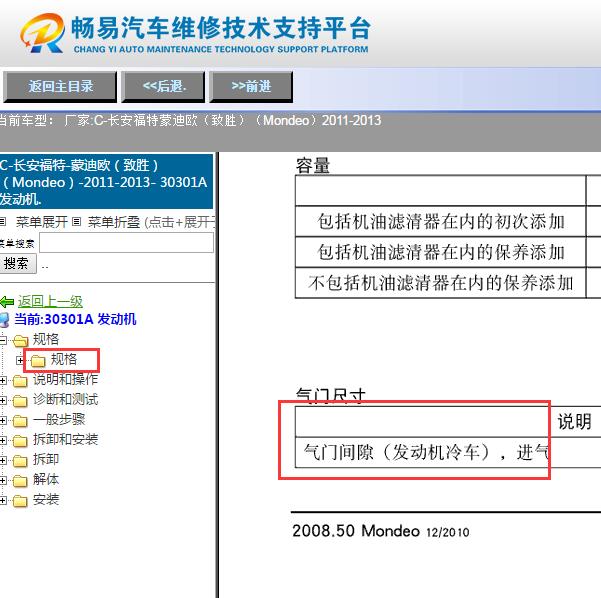Click the nested 规格 subfolder icon

coord(38,360)
